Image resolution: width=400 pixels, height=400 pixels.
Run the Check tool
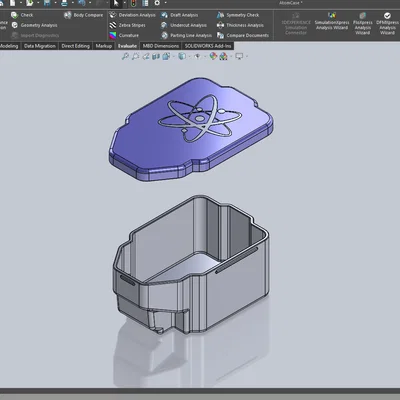click(22, 15)
